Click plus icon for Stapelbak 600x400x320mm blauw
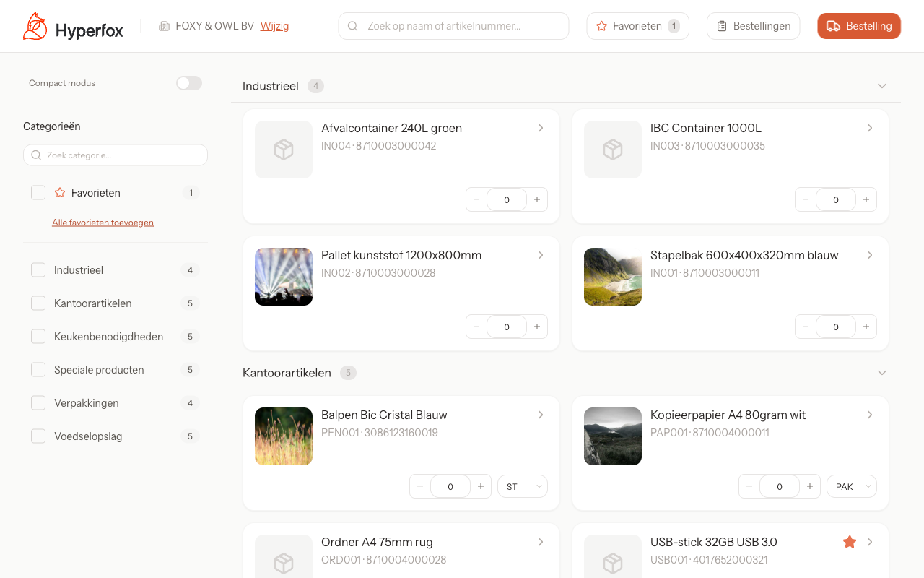924x578 pixels. (866, 327)
